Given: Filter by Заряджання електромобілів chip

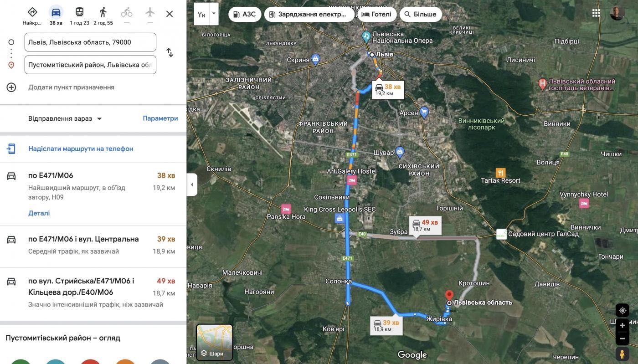Looking at the screenshot, I should (309, 14).
